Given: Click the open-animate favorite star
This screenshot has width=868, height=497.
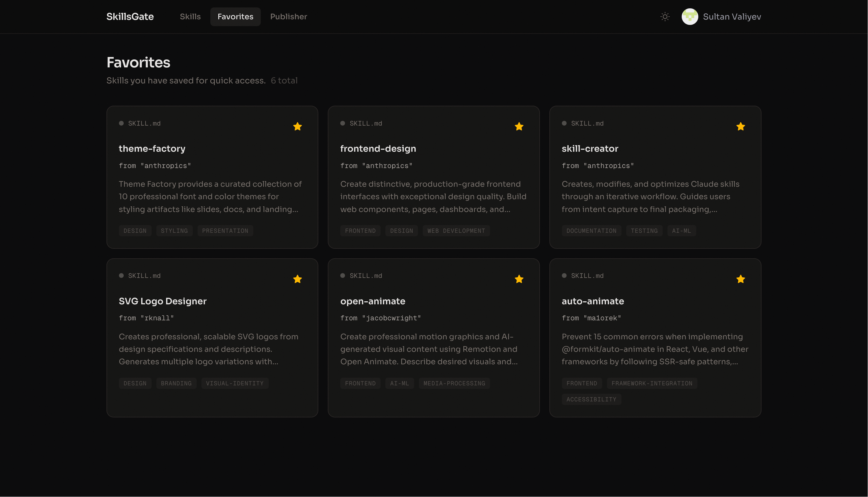Looking at the screenshot, I should [x=519, y=279].
